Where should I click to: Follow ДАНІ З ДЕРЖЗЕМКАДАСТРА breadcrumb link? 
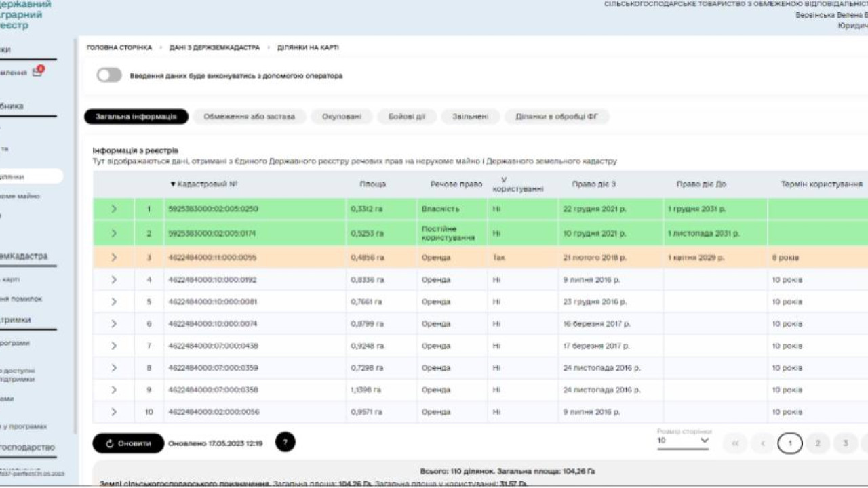(x=214, y=48)
